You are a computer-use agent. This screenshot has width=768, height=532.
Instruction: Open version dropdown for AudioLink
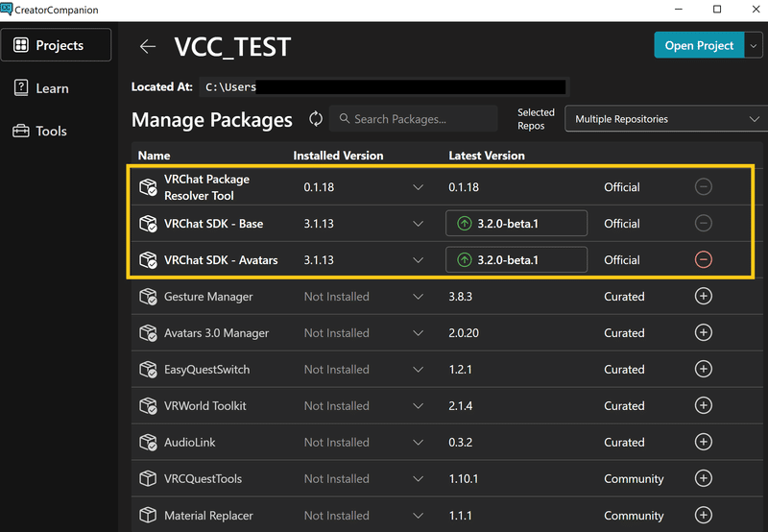pos(418,442)
